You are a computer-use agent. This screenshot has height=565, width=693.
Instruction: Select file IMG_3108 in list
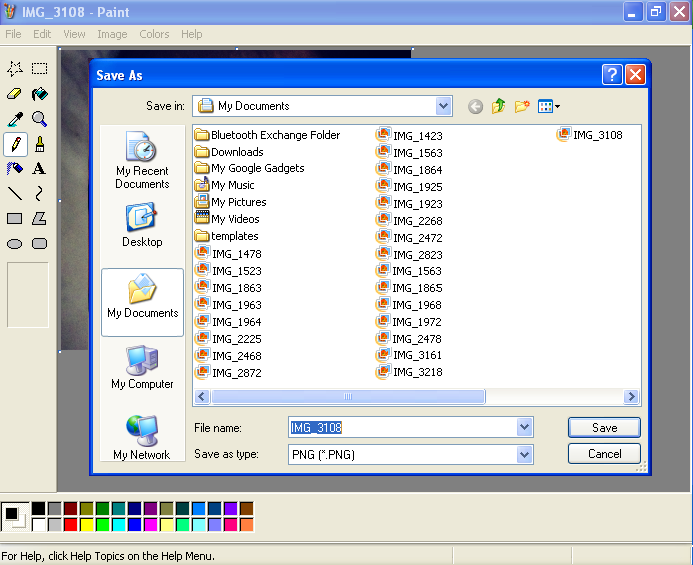click(590, 135)
